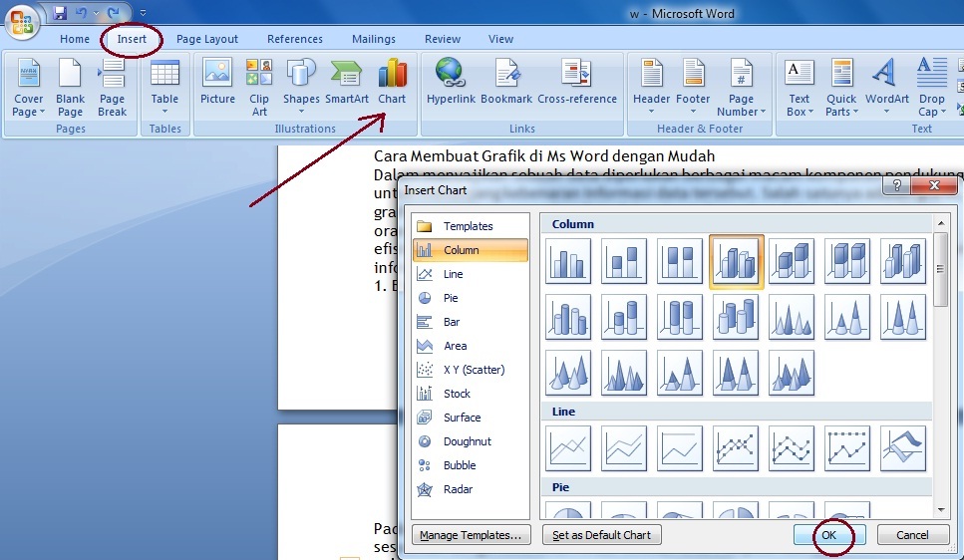Click the chart gallery scroll up arrow
The image size is (964, 560).
click(941, 222)
